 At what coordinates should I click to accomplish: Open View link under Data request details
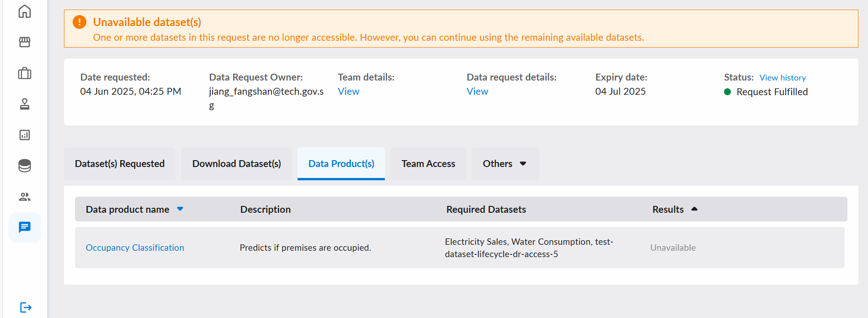(x=478, y=92)
